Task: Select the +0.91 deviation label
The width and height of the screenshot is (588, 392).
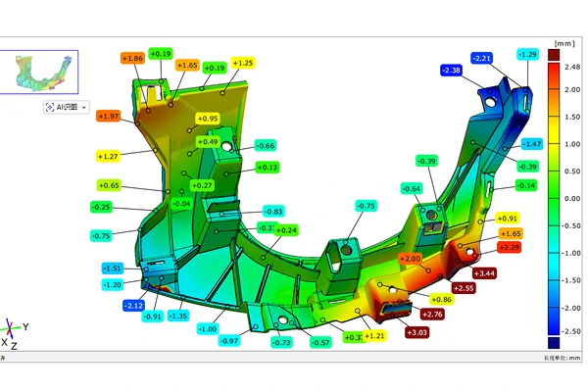Action: pos(508,218)
